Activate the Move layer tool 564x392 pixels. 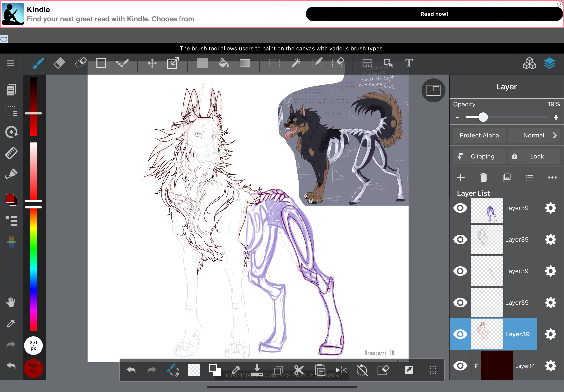pyautogui.click(x=152, y=63)
